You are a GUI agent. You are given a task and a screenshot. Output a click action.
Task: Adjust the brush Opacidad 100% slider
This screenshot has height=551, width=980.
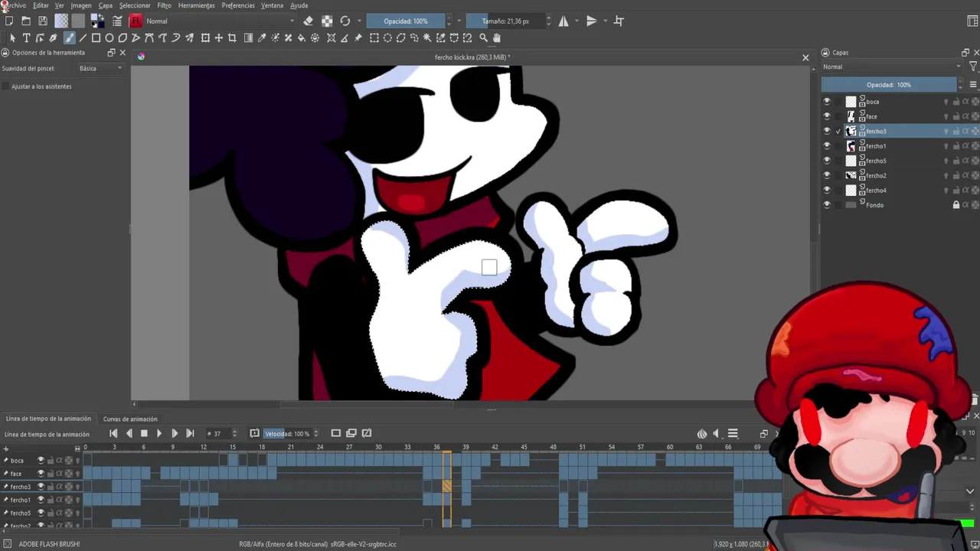[x=406, y=21]
